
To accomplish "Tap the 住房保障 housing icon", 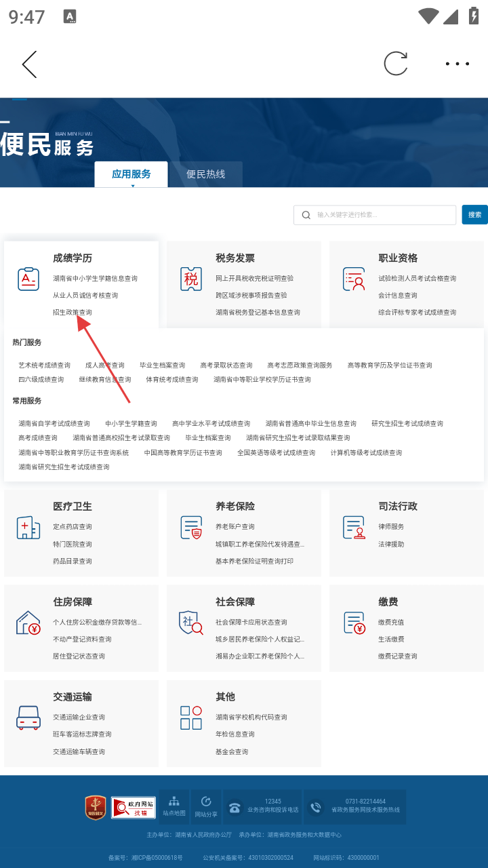I will coord(28,623).
